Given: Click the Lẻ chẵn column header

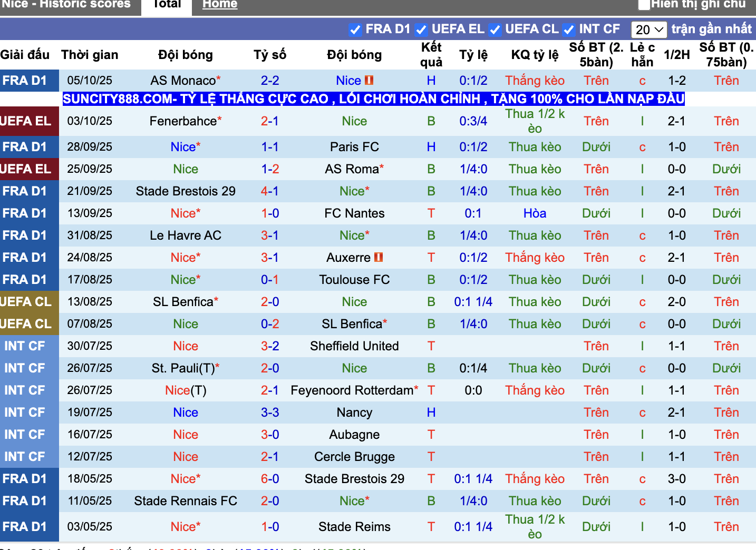Looking at the screenshot, I should pyautogui.click(x=642, y=55).
